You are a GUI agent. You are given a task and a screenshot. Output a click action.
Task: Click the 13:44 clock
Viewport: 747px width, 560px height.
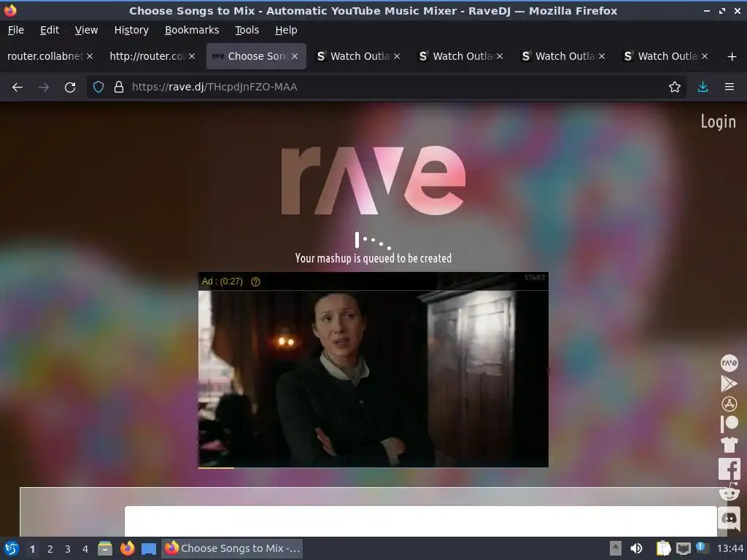tap(729, 548)
